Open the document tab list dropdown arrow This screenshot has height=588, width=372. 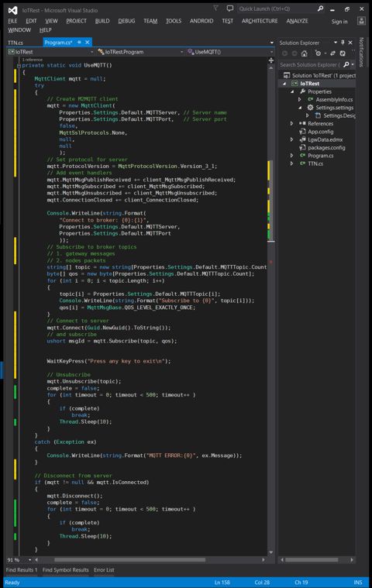tap(272, 43)
